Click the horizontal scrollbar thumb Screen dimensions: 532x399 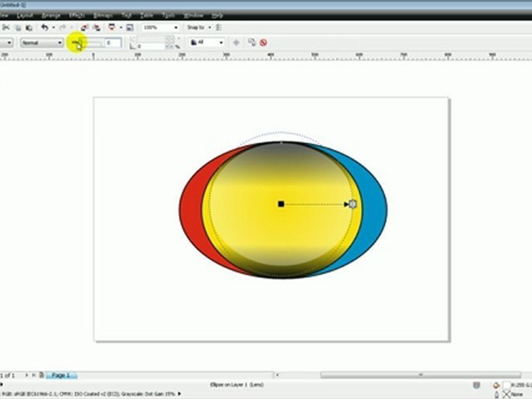coord(421,375)
